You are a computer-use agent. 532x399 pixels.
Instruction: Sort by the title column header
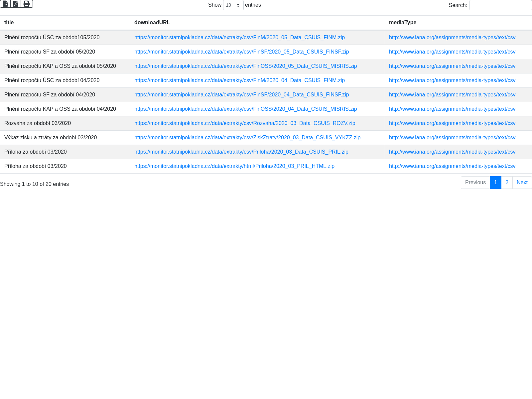coord(9,23)
